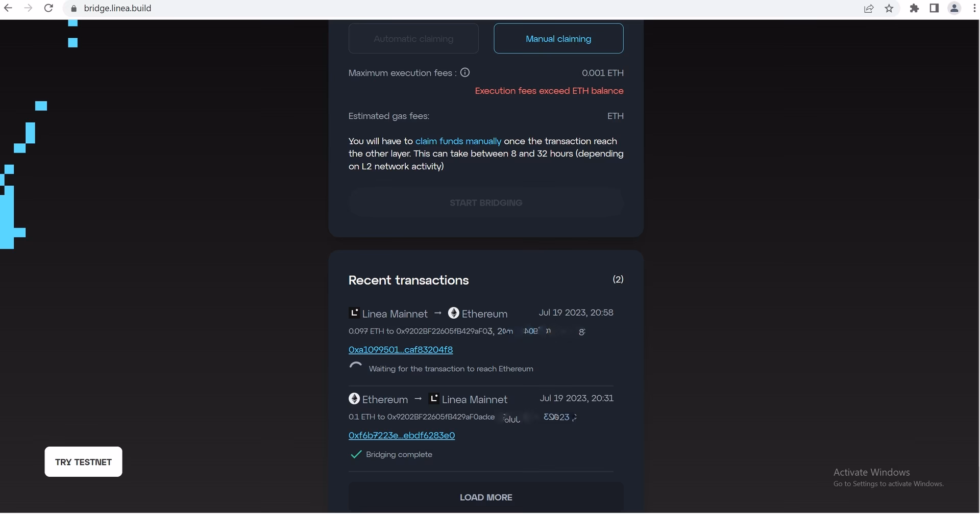Click 'Waiting for the transaction to reach Ethereum'
This screenshot has width=980, height=514.
(451, 369)
